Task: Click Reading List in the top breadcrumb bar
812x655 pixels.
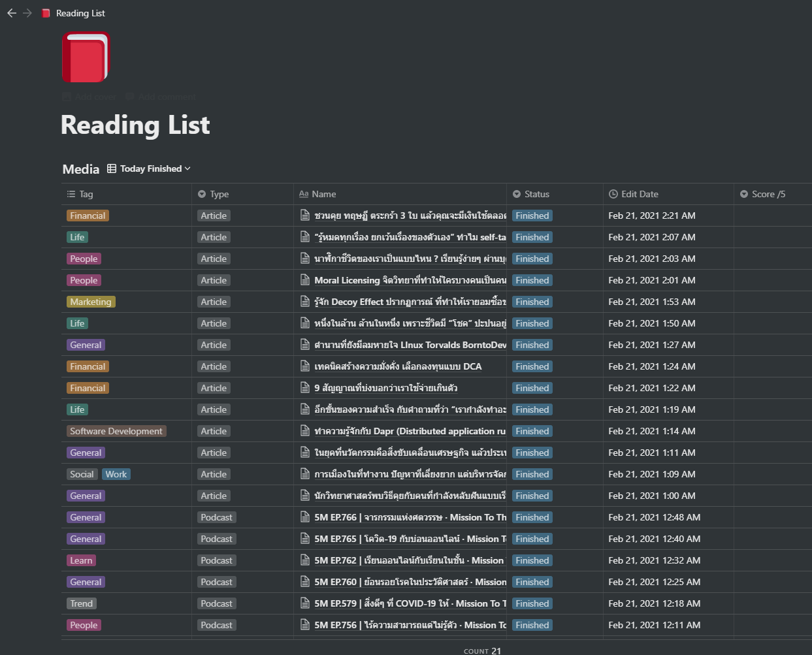Action: point(80,12)
